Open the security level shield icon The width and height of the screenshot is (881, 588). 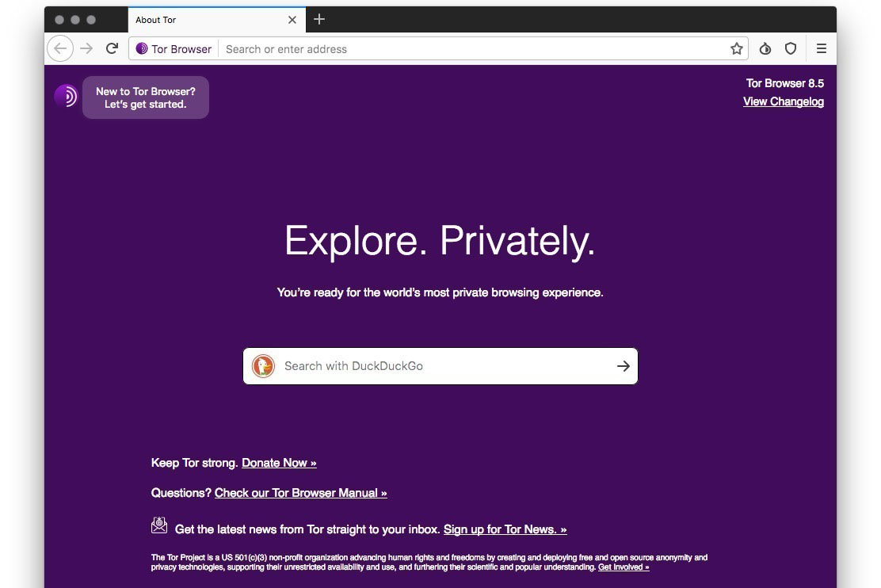(791, 49)
